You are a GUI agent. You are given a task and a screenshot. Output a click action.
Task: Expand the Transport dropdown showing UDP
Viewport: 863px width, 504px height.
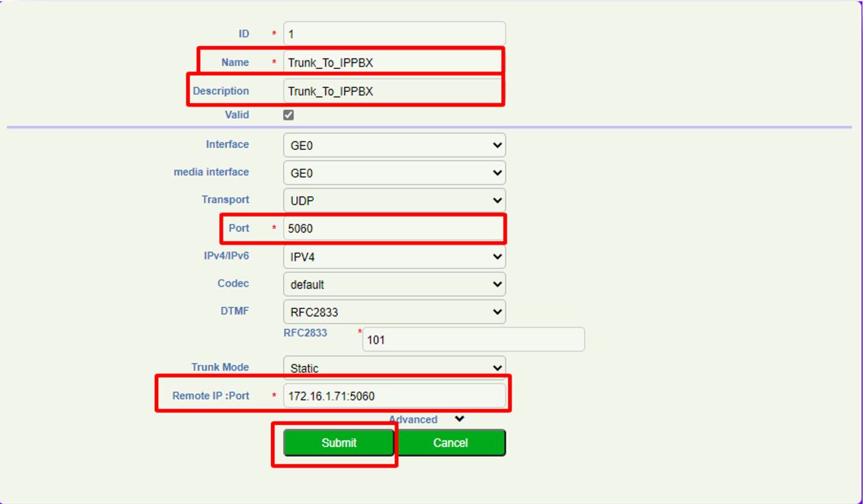tap(394, 201)
